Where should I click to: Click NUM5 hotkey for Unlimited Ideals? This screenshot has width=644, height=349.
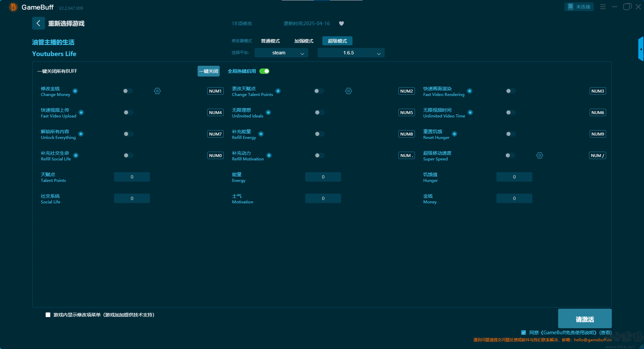tap(407, 112)
